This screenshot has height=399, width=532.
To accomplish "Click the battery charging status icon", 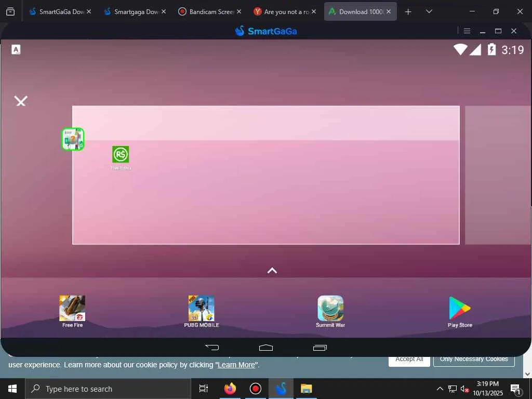I will tap(491, 49).
